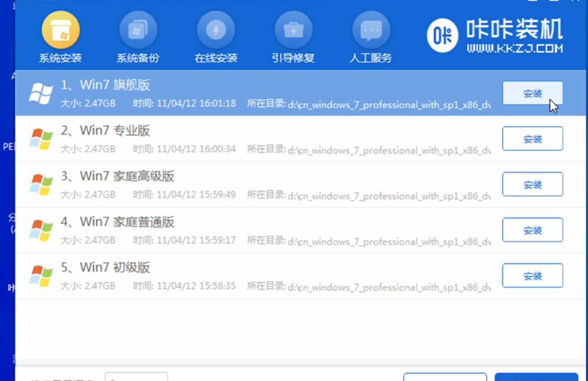Click the directory path in the 旗舰版 row
588x381 pixels.
389,105
